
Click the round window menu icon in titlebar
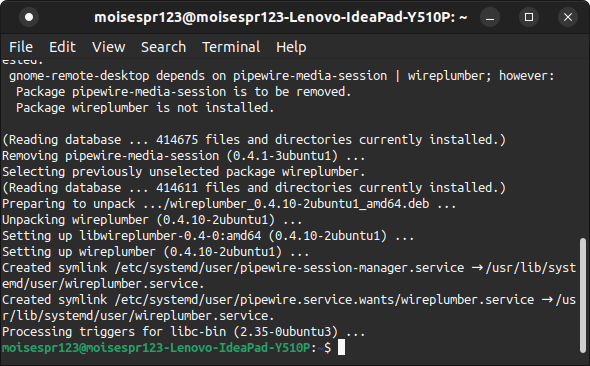coord(29,17)
